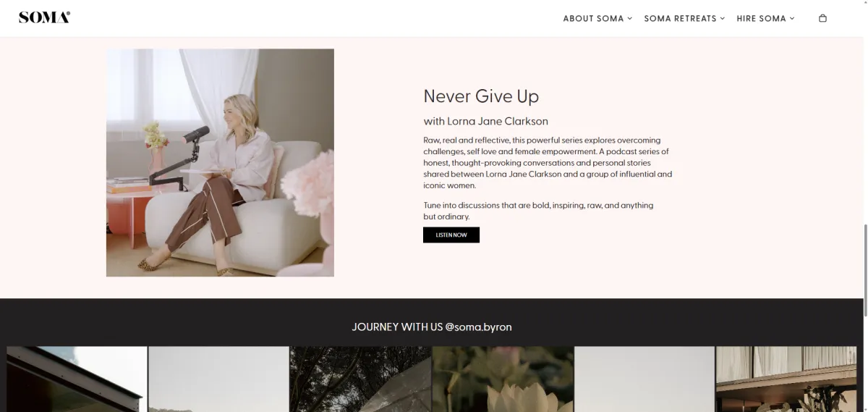The width and height of the screenshot is (868, 412).
Task: Open the dark roofline Instagram thumbnail
Action: coord(77,379)
